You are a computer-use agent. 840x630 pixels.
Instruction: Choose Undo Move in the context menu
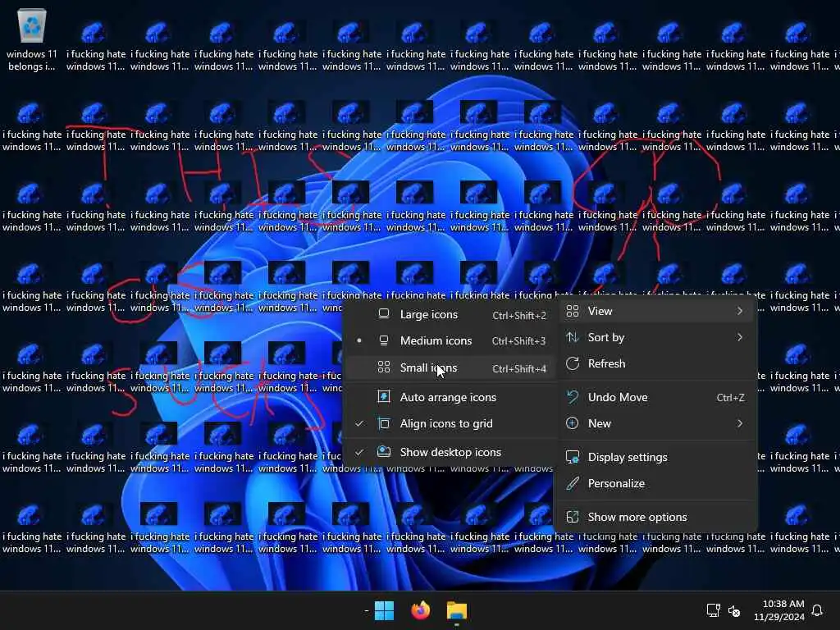(656, 397)
